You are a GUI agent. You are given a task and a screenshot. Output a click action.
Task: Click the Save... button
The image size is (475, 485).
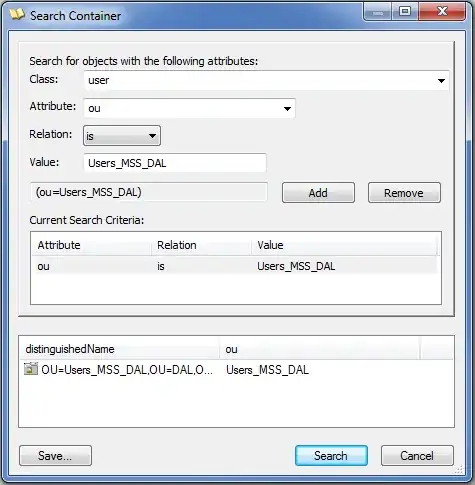coord(55,456)
